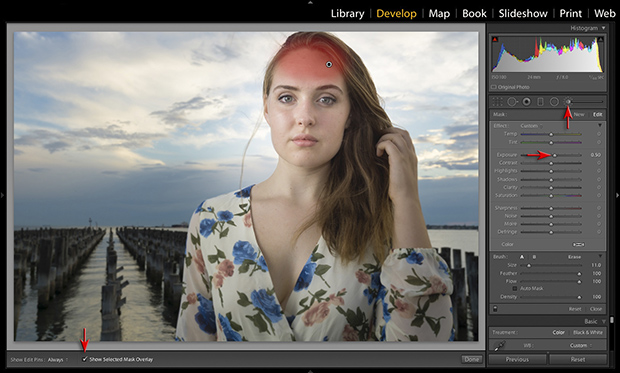The width and height of the screenshot is (620, 373).
Task: Switch to the Web module
Action: (x=605, y=13)
